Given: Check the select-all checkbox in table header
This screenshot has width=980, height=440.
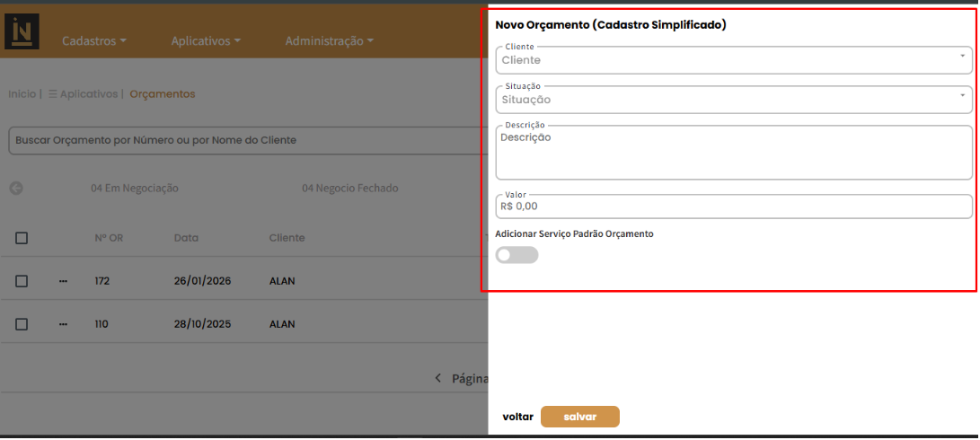Looking at the screenshot, I should tap(22, 238).
